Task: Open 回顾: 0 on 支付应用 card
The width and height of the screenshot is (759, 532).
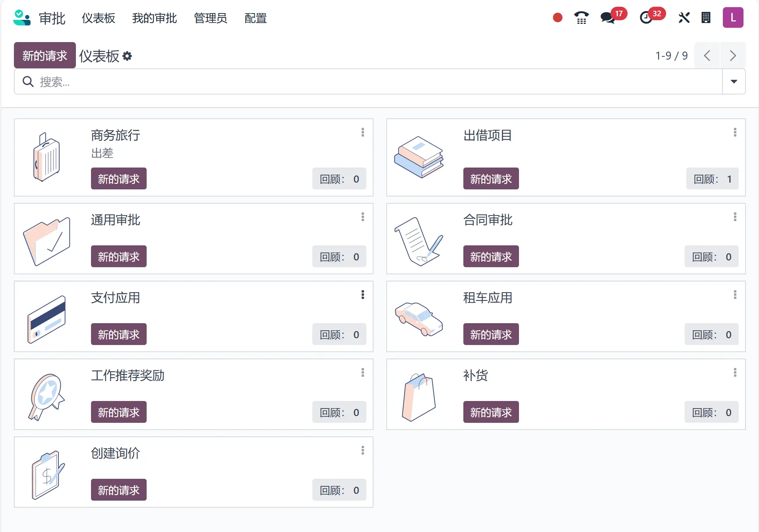Action: coord(339,334)
